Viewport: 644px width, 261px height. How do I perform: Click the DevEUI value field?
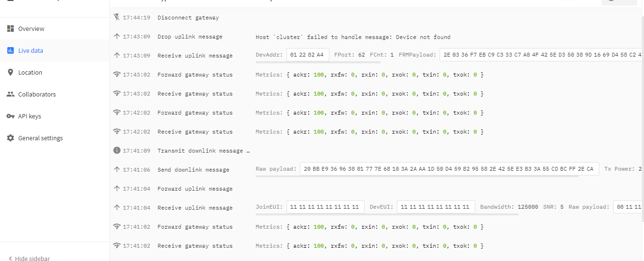(436, 207)
